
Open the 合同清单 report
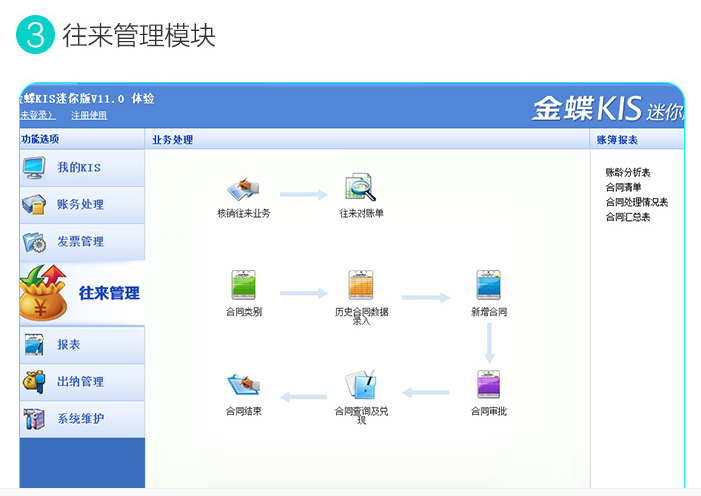tap(623, 187)
